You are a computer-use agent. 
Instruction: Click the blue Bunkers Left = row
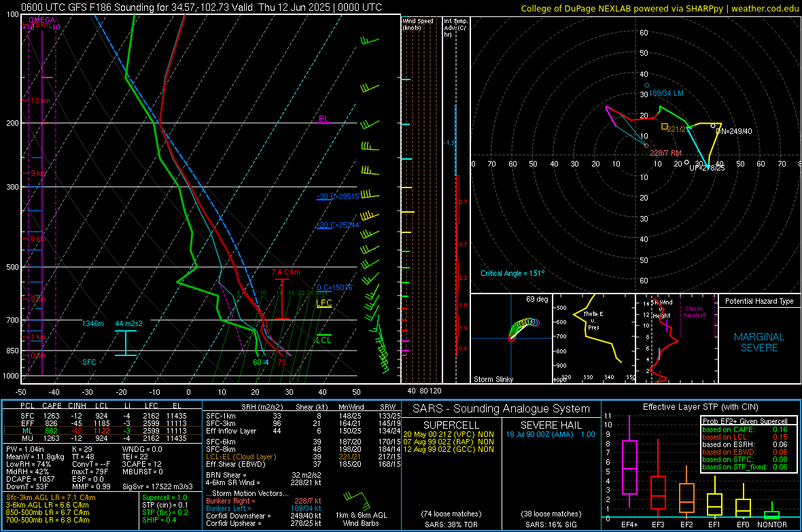pyautogui.click(x=264, y=508)
